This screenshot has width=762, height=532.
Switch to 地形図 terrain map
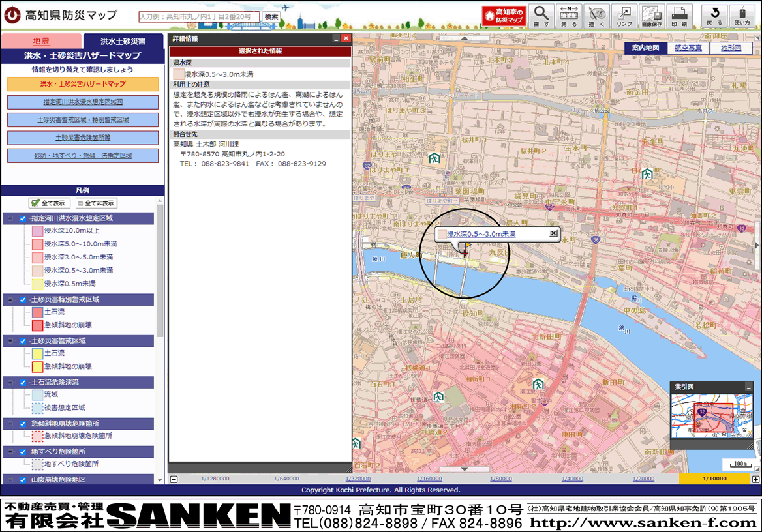pos(731,48)
